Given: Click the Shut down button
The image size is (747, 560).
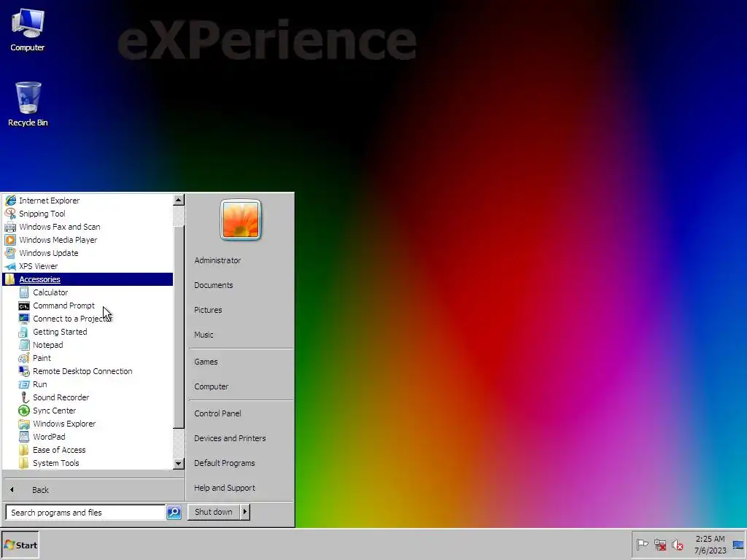Looking at the screenshot, I should pos(214,512).
